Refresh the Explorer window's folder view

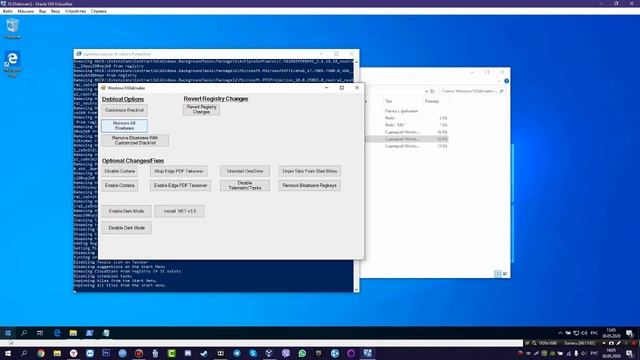(x=433, y=91)
